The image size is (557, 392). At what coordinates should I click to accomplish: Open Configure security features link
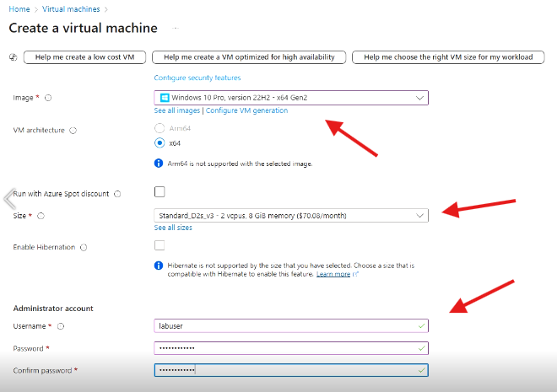pyautogui.click(x=197, y=78)
